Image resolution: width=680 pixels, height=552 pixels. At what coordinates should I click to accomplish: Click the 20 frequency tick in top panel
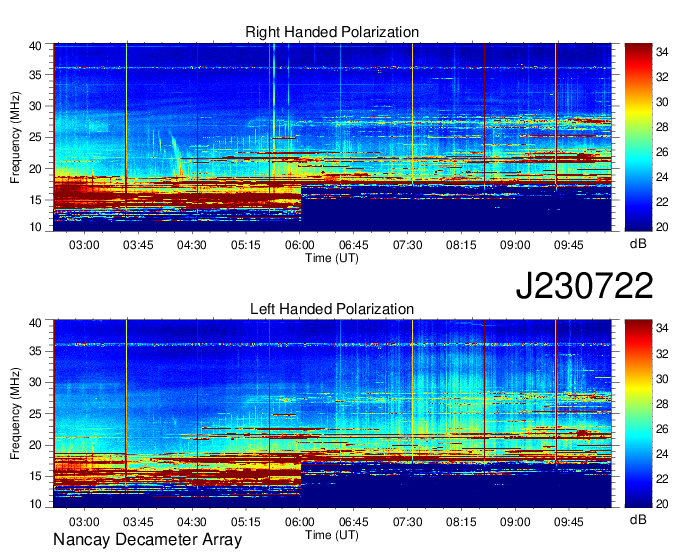tap(36, 169)
